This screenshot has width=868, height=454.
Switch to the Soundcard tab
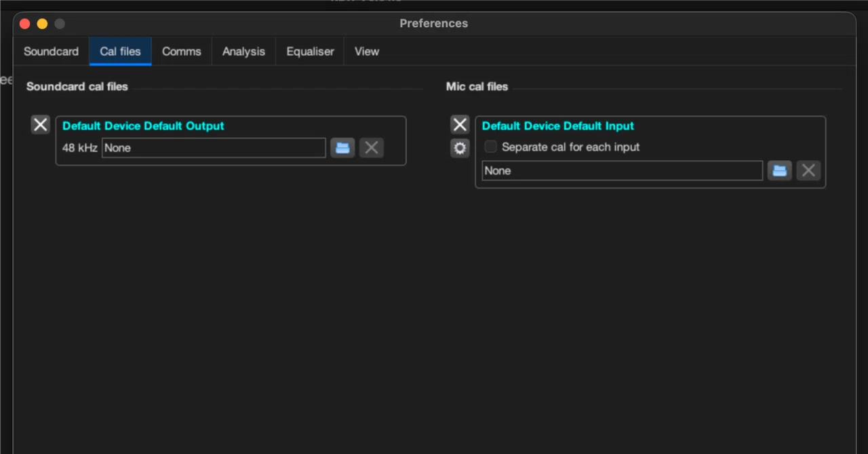[51, 52]
